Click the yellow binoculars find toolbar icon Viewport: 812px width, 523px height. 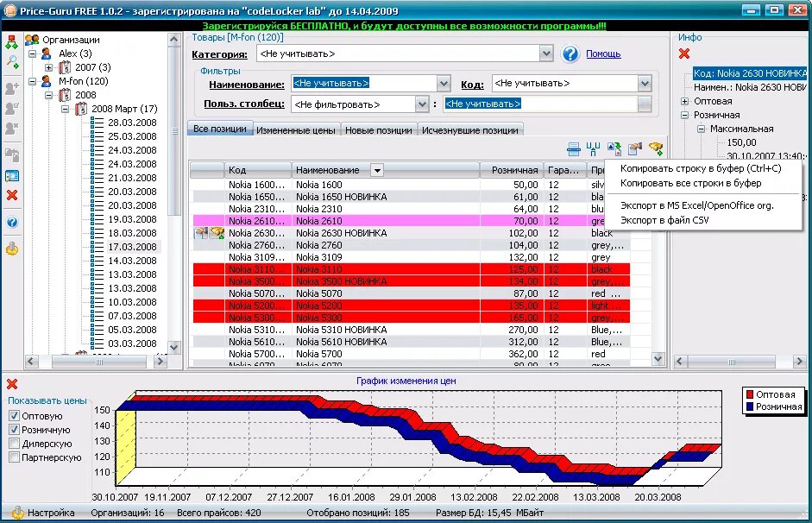click(x=656, y=149)
